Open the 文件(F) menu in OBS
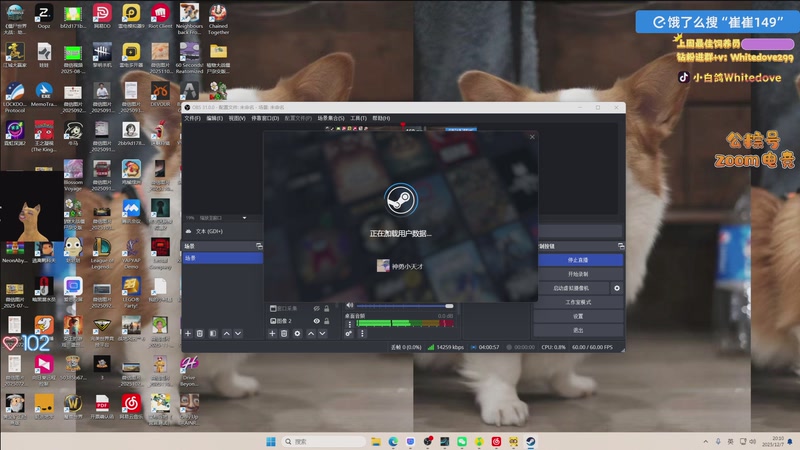Screen dimensions: 800x450 tap(192, 118)
